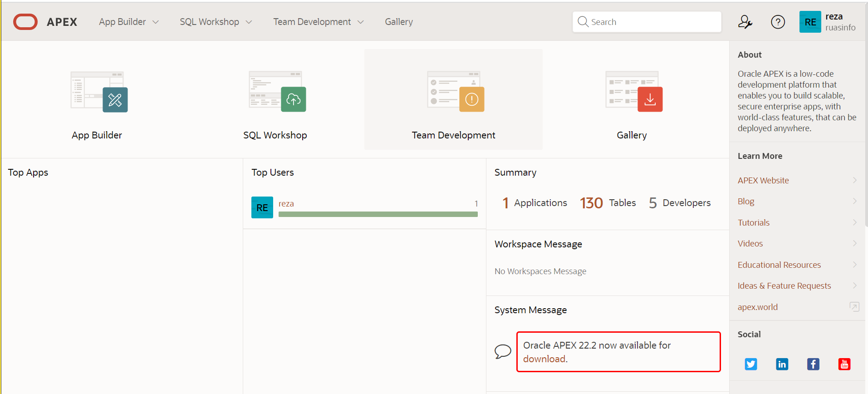Viewport: 868px width, 394px height.
Task: Follow the download link in System Message
Action: (x=544, y=359)
